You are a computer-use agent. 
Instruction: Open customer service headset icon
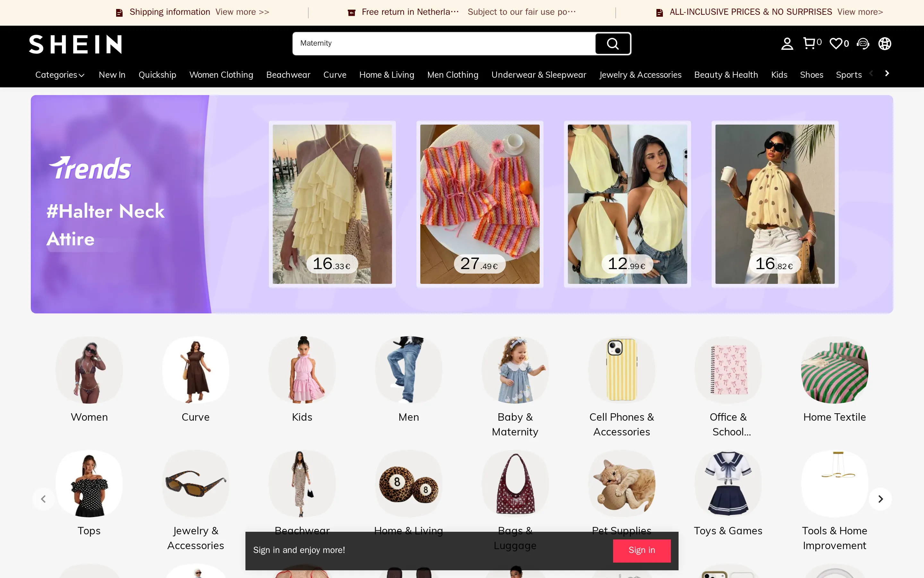[x=863, y=44]
